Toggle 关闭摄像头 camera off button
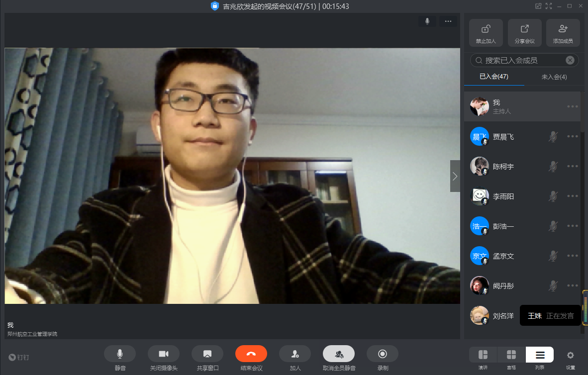Image resolution: width=588 pixels, height=375 pixels. pos(163,354)
